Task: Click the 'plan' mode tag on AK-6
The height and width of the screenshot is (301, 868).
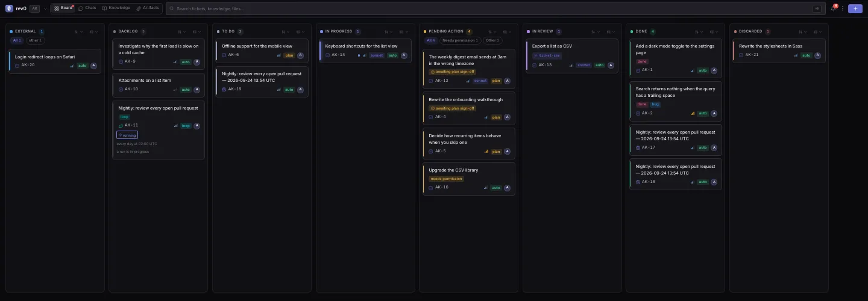Action: [x=289, y=55]
